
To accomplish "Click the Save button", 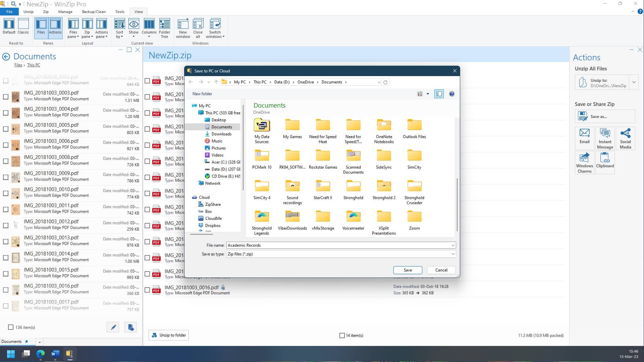I will [x=408, y=270].
